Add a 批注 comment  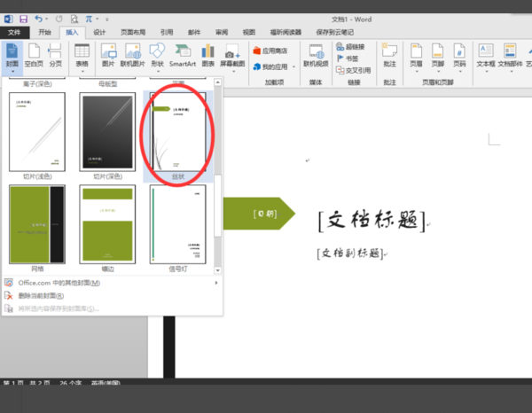click(x=389, y=56)
